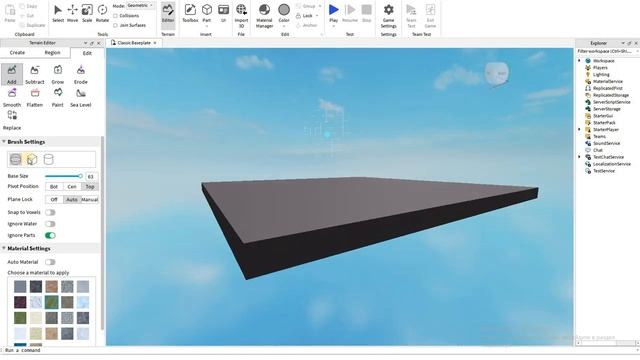Open the Color dropdown arrow
This screenshot has width=640, height=360.
[284, 27]
